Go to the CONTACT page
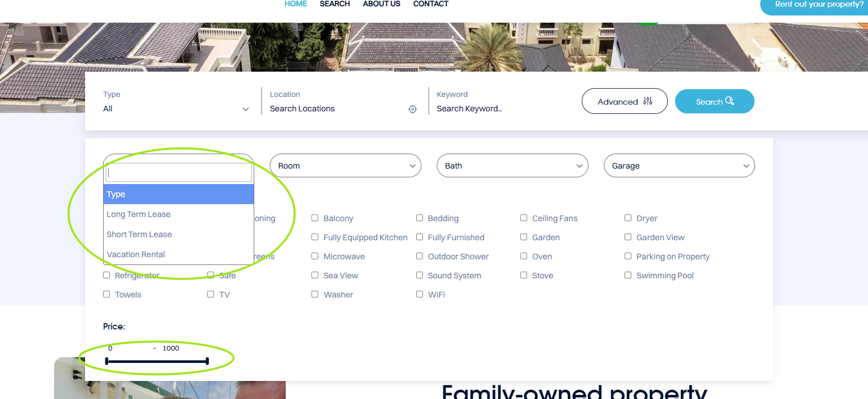This screenshot has width=868, height=399. pos(431,4)
